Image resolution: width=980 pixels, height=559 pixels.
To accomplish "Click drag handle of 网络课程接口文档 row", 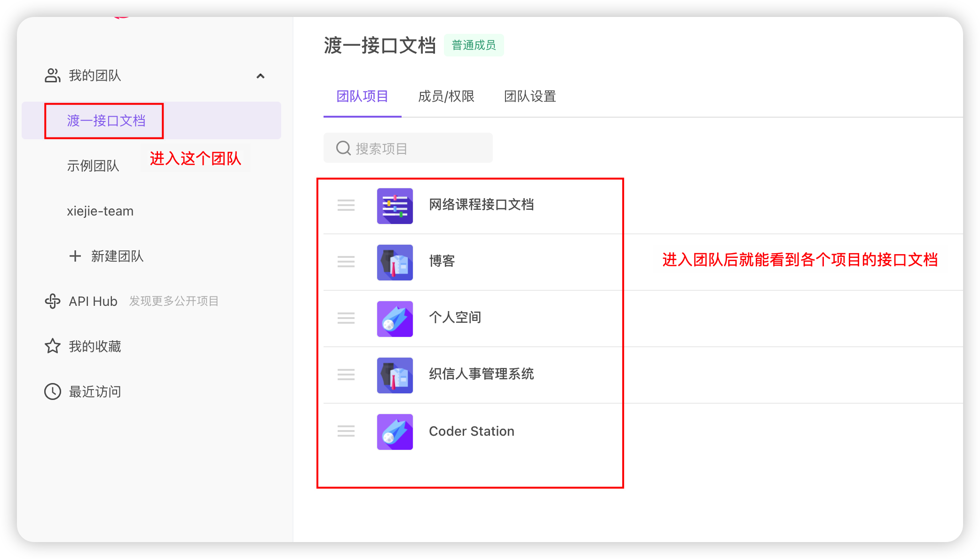I will [346, 205].
